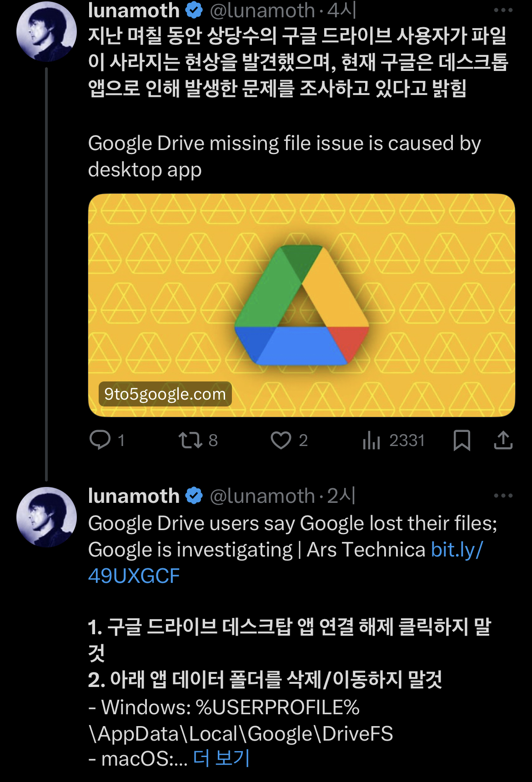This screenshot has width=532, height=782.
Task: Reply to the Google Drive missing file tweet
Action: click(100, 440)
